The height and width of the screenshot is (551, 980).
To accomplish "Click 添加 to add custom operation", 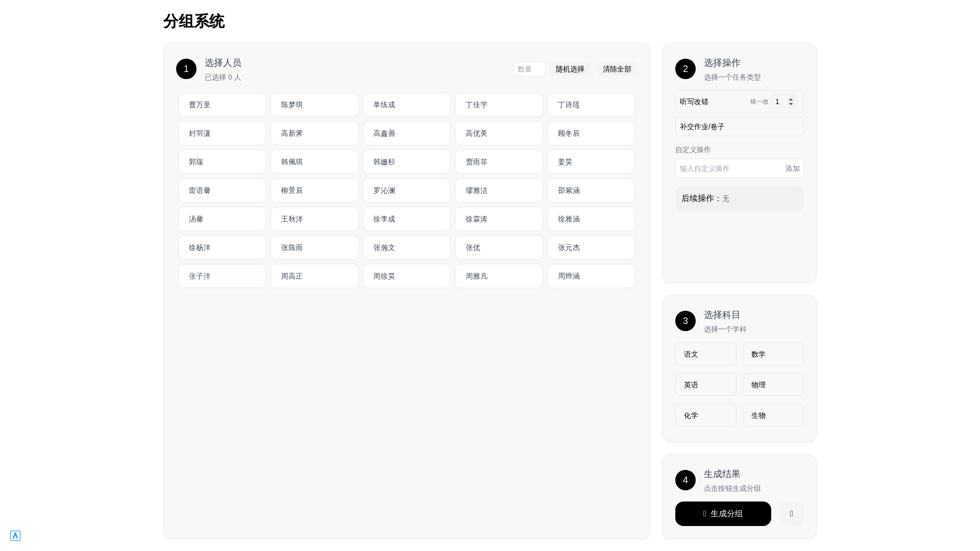I will [x=792, y=168].
